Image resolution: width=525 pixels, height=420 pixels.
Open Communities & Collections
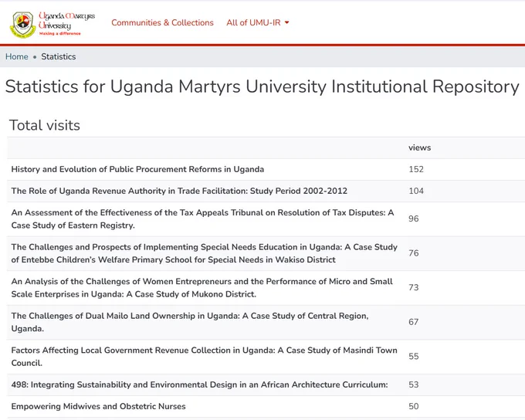[162, 22]
